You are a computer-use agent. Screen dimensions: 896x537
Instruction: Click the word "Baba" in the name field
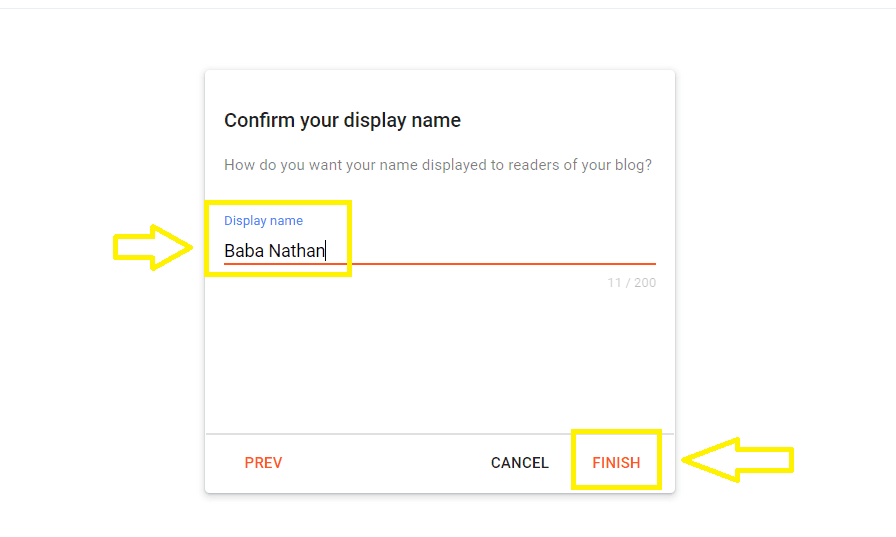(244, 251)
